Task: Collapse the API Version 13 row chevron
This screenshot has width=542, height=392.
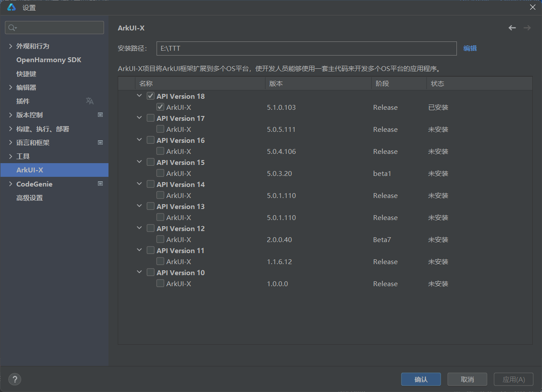Action: (x=139, y=206)
